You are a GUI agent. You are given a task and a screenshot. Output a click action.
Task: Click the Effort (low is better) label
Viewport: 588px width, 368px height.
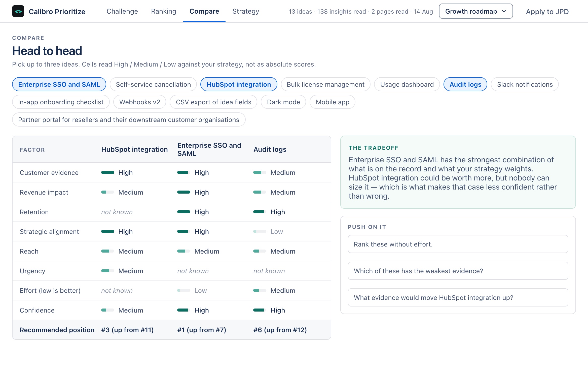50,291
